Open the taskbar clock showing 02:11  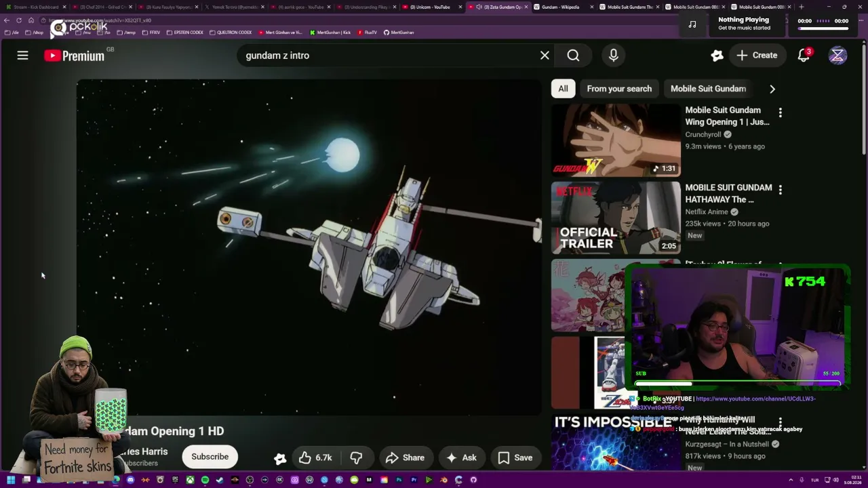853,480
